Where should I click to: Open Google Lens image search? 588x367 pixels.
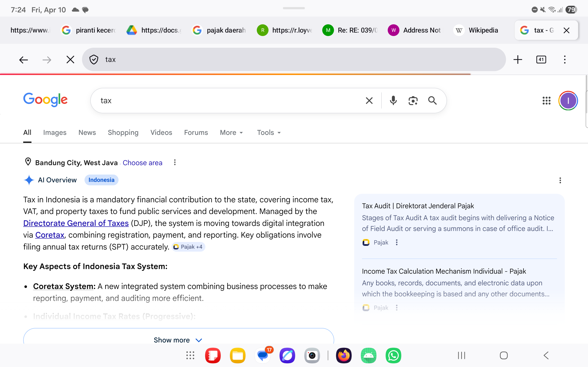pos(413,100)
